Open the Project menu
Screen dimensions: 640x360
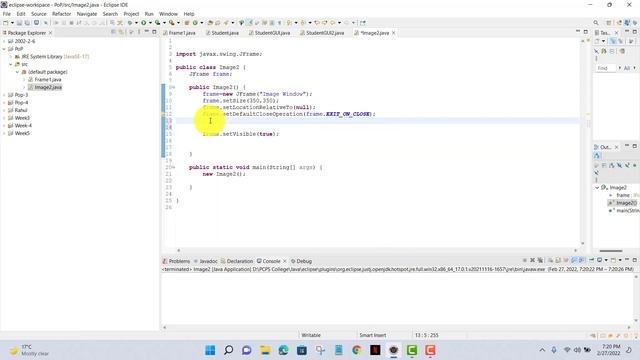[x=131, y=14]
